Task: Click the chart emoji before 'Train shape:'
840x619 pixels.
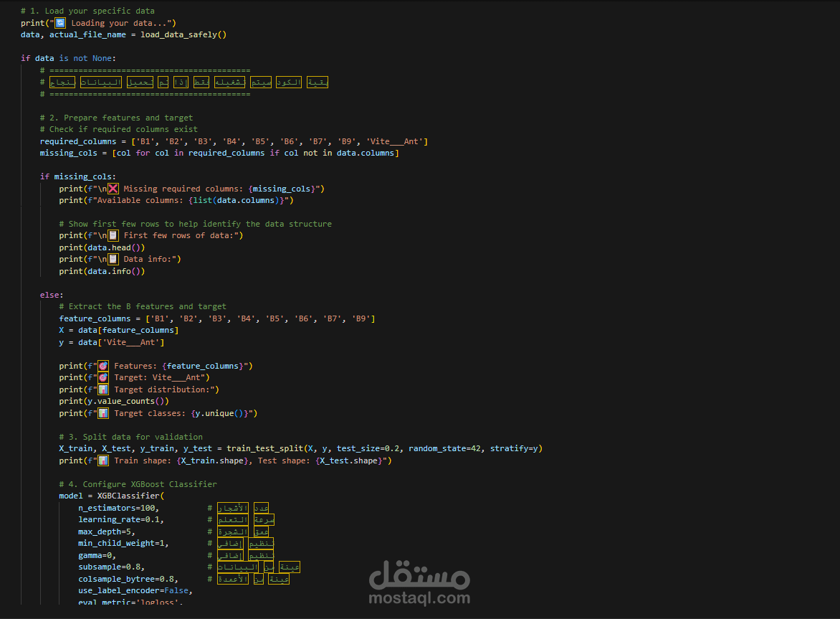Action: pos(103,460)
